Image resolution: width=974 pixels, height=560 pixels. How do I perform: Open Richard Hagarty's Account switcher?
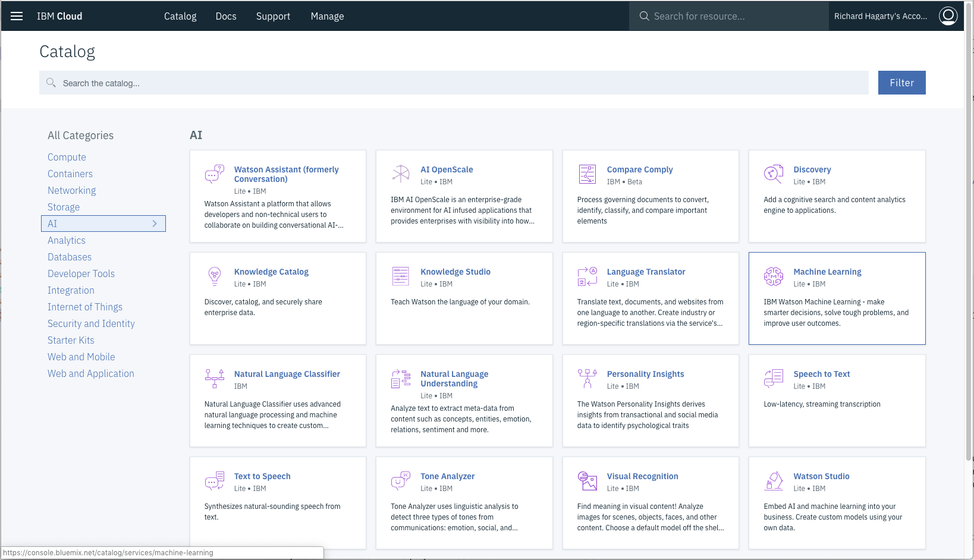(880, 16)
